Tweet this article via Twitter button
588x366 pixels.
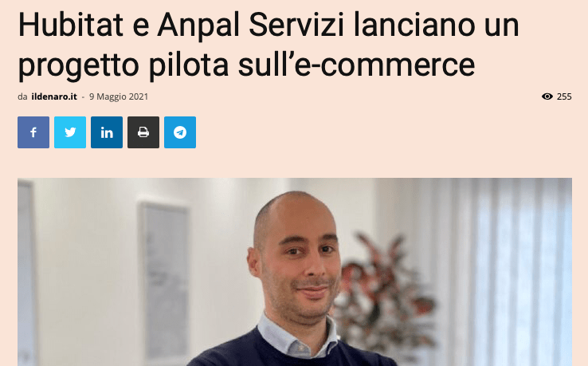(70, 132)
